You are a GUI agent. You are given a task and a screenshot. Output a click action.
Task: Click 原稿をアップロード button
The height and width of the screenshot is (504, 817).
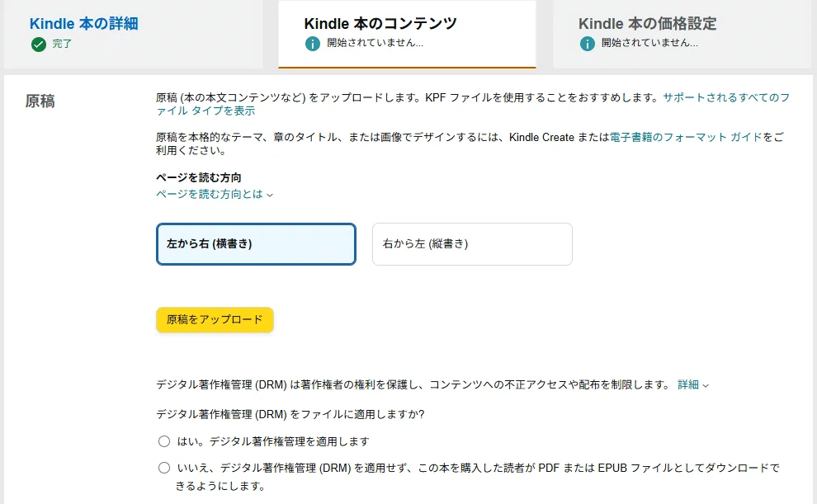click(x=215, y=320)
